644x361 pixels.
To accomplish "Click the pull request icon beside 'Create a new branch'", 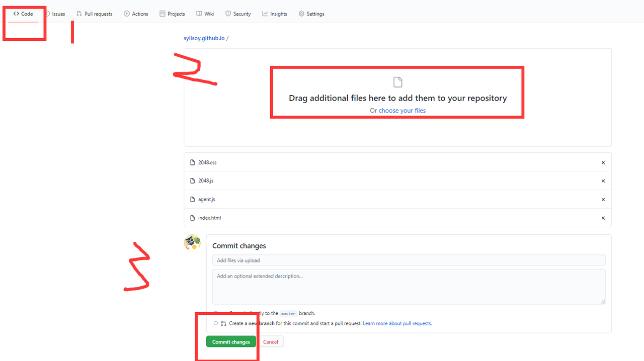I will (223, 323).
